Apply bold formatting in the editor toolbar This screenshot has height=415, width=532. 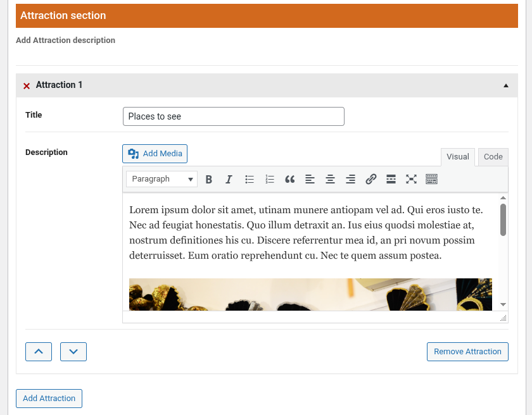pos(209,180)
